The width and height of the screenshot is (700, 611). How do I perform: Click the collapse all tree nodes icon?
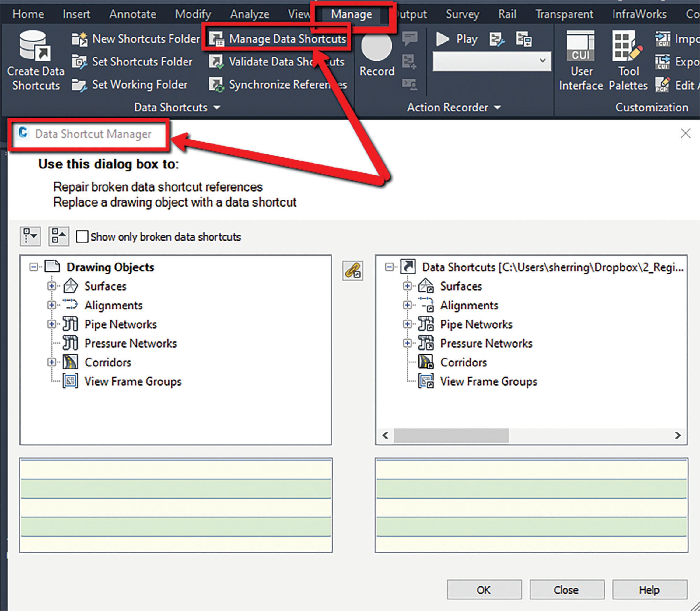click(59, 236)
